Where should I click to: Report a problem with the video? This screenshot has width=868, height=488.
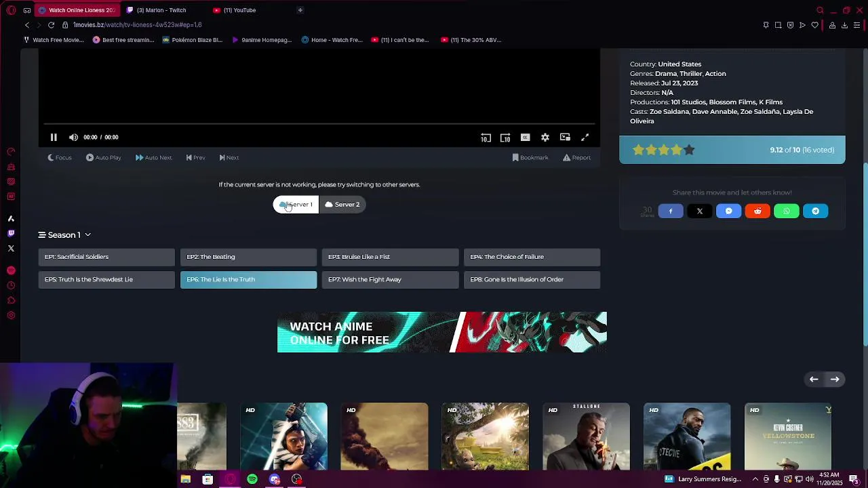tap(576, 157)
